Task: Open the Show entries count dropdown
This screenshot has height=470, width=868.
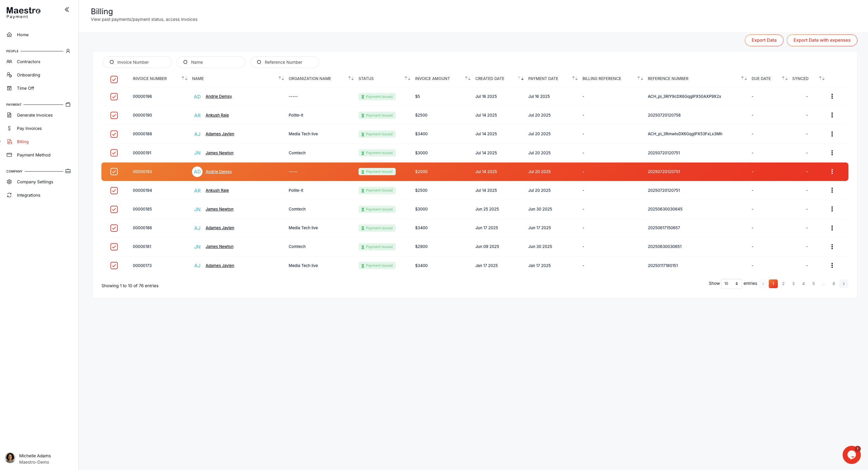Action: coord(731,284)
